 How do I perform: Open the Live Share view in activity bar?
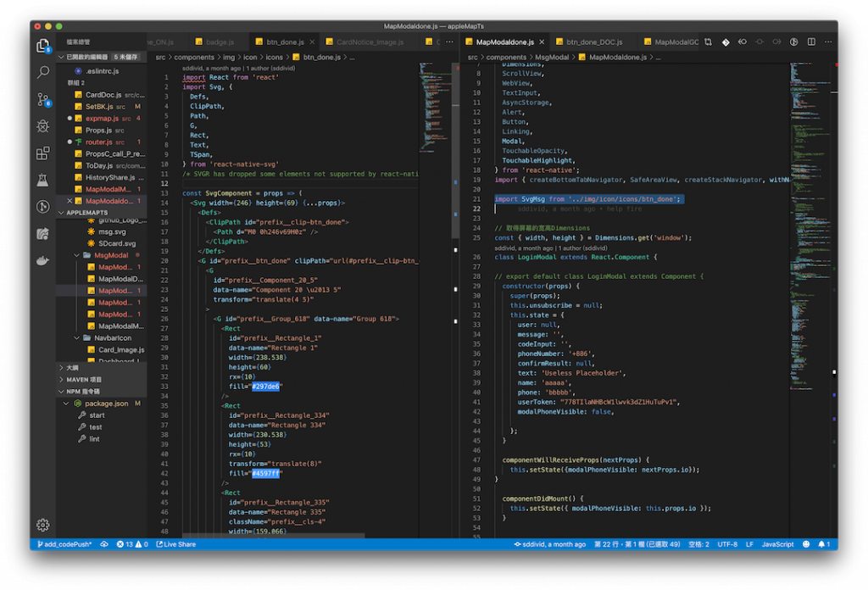(x=42, y=234)
